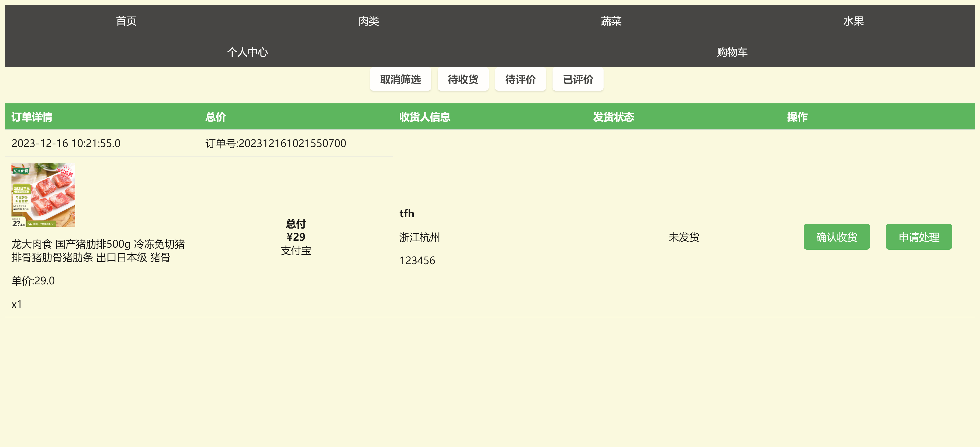Open 个人中心 from the navigation bar
The width and height of the screenshot is (980, 447).
(x=248, y=52)
